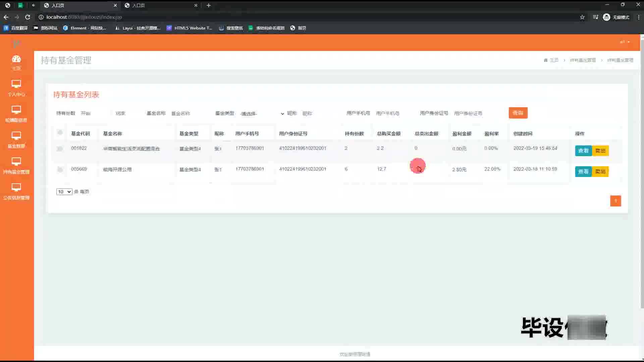Screen dimensions: 644x362
Task: Check the checkbox for fund 001822
Action: coord(60,148)
